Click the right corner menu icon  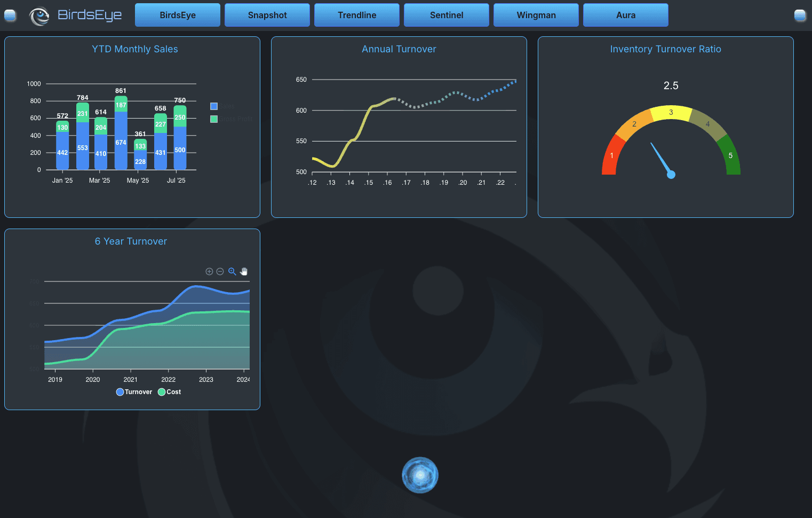click(x=800, y=15)
